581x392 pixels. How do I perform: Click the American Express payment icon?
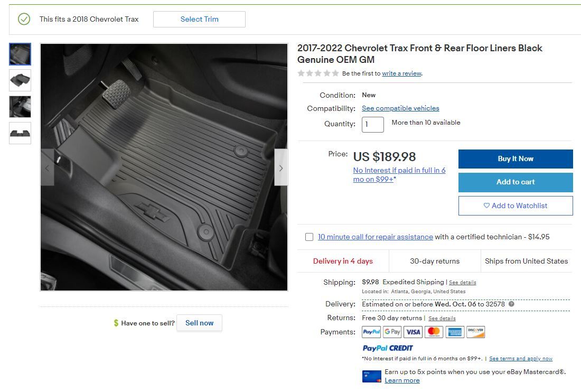pyautogui.click(x=455, y=332)
